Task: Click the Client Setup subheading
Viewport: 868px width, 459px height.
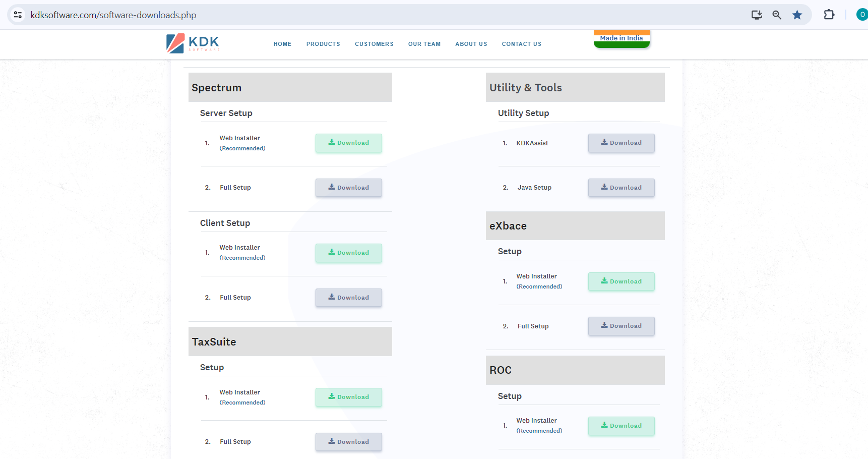Action: pyautogui.click(x=225, y=223)
